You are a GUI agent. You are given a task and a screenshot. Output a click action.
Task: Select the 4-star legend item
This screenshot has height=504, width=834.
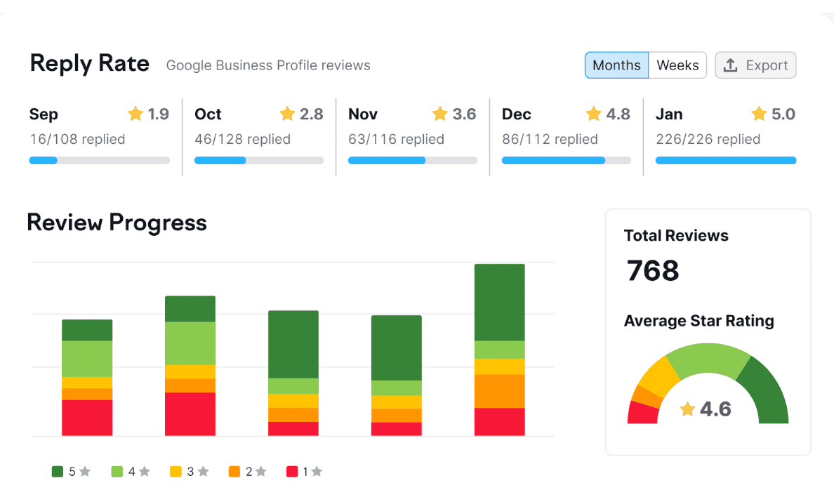115,471
